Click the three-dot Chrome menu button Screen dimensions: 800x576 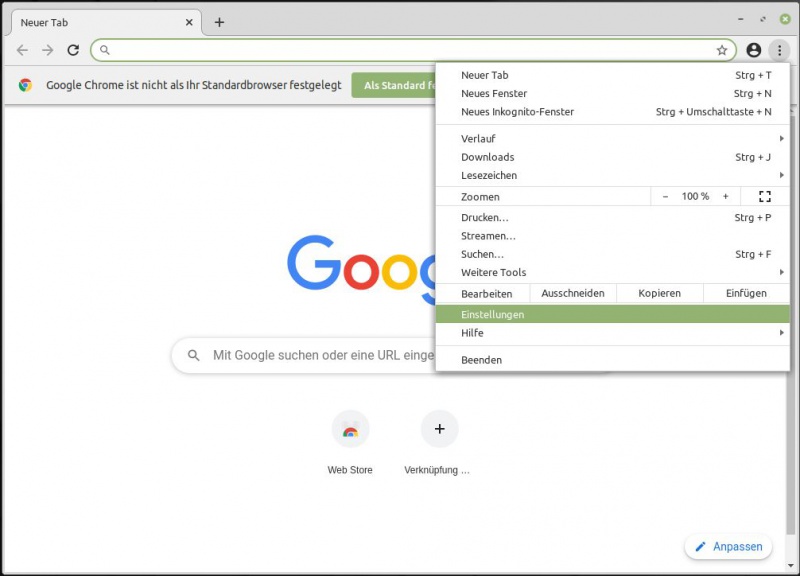click(779, 50)
